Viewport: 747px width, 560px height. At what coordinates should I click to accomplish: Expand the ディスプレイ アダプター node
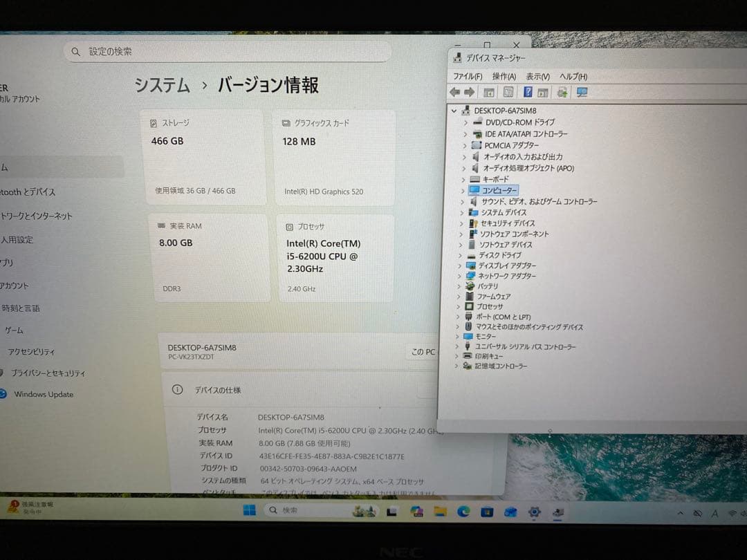(460, 265)
